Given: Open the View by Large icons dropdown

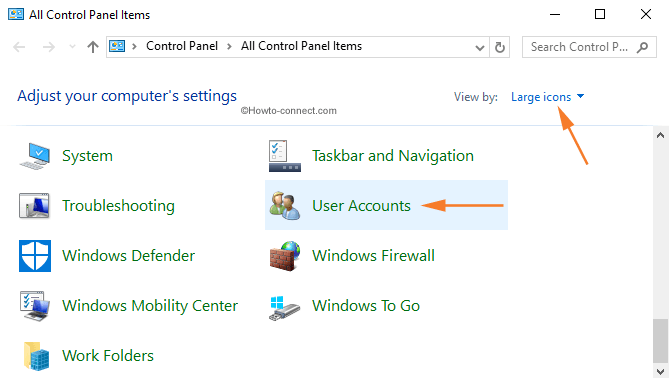Looking at the screenshot, I should tap(547, 97).
